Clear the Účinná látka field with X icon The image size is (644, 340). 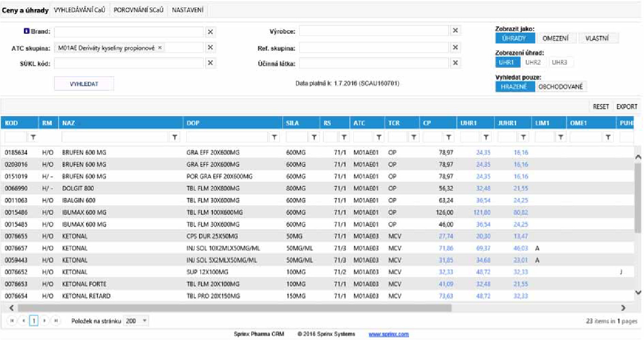click(455, 63)
